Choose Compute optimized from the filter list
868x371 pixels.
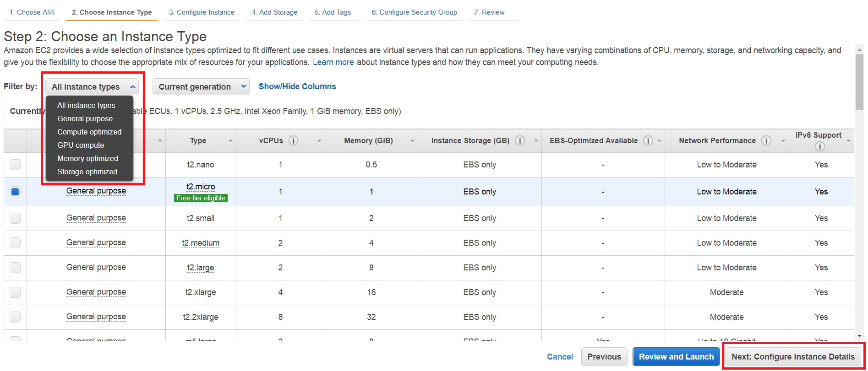click(x=89, y=132)
